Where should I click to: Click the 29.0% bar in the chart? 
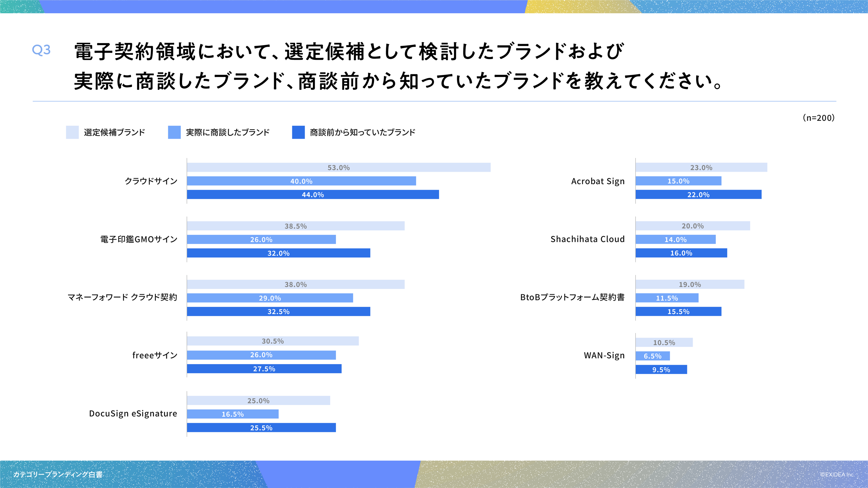coord(270,298)
